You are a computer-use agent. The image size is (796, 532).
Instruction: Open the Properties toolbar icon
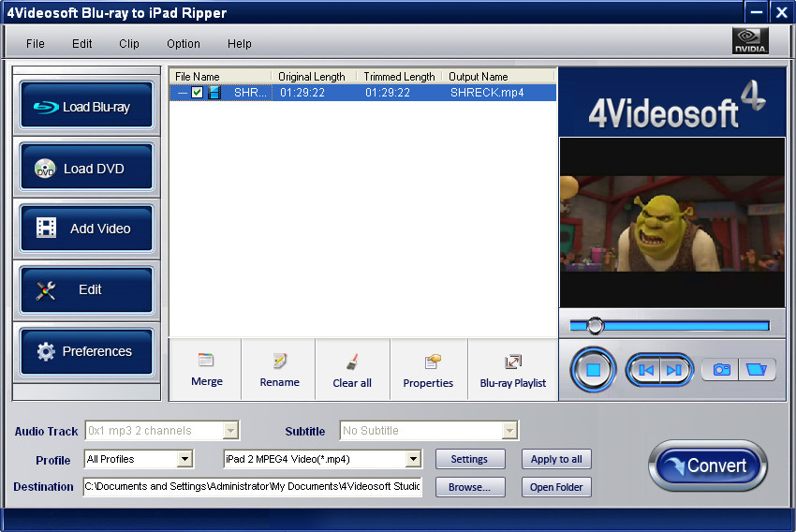point(428,370)
